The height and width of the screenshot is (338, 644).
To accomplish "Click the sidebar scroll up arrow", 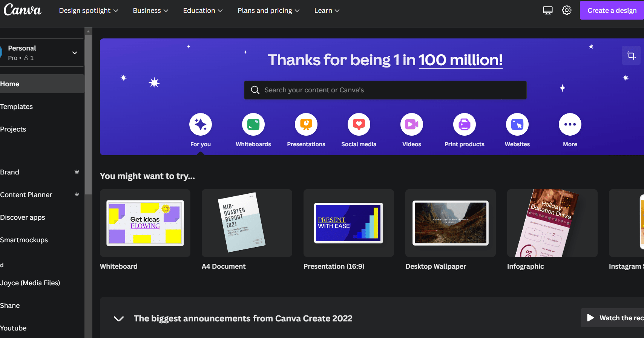I will (x=89, y=31).
